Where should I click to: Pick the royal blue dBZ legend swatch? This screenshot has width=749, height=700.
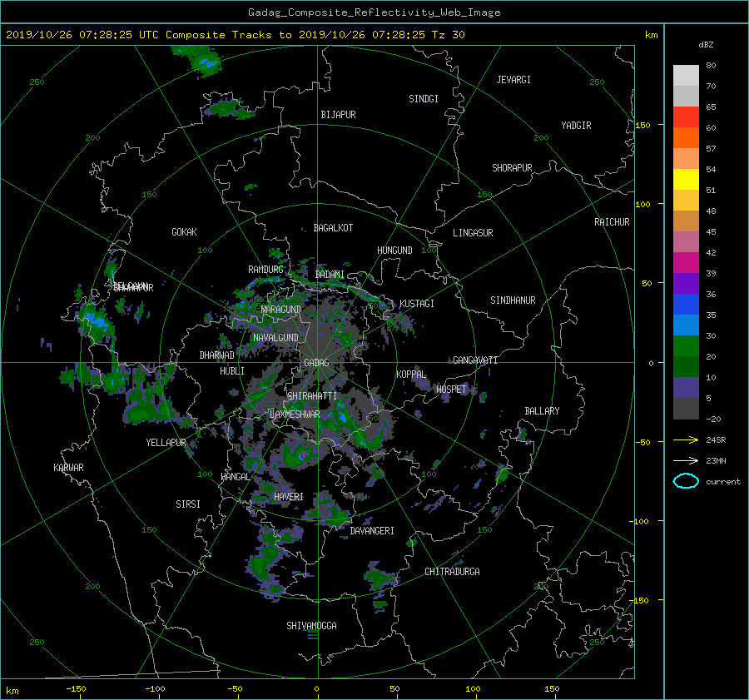686,304
